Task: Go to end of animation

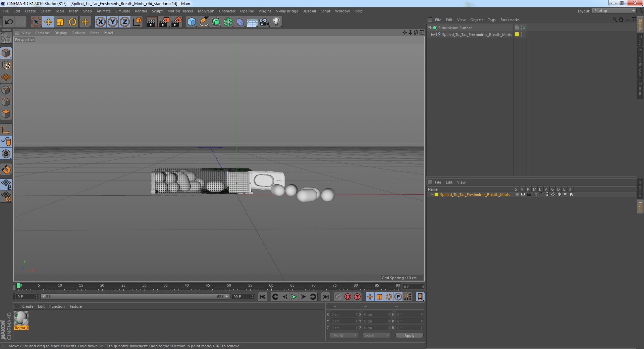Action: tap(326, 297)
